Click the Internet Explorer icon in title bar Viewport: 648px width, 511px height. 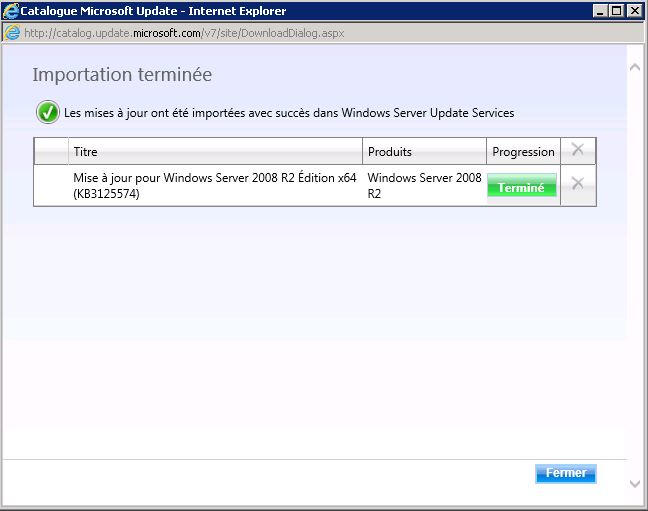coord(10,11)
